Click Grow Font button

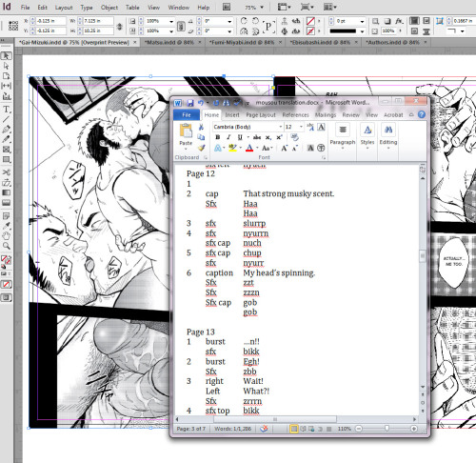pyautogui.click(x=285, y=148)
